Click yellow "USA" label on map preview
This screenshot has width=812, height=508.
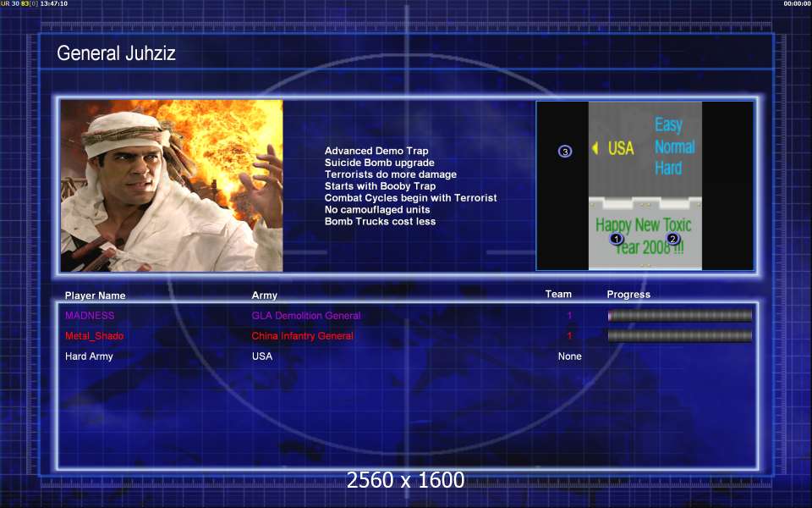[621, 148]
